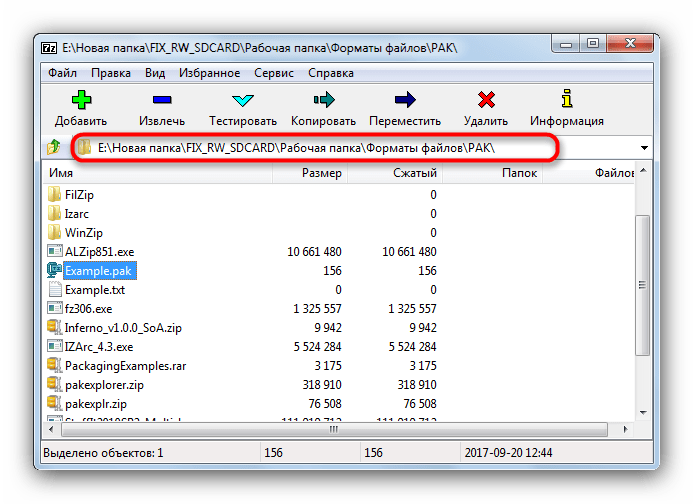Image resolution: width=694 pixels, height=504 pixels.
Task: Select the Move blue arrow icon
Action: (x=404, y=99)
